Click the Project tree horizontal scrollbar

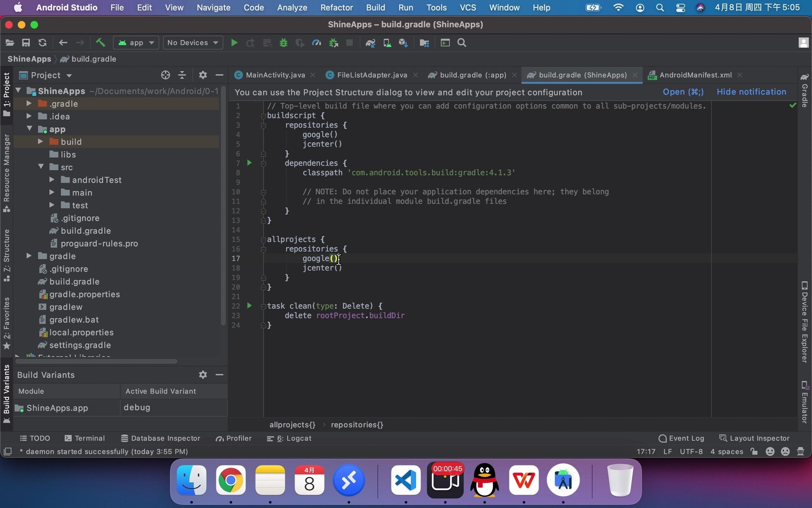coord(96,361)
